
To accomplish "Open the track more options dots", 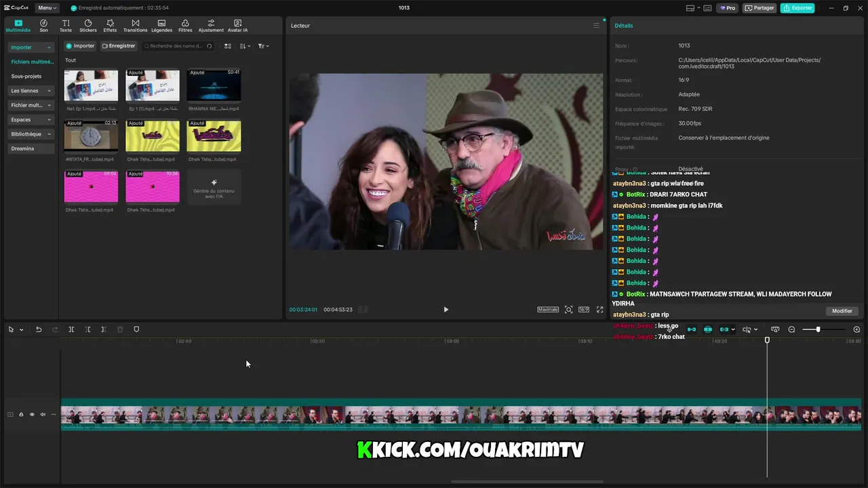I will (x=54, y=414).
